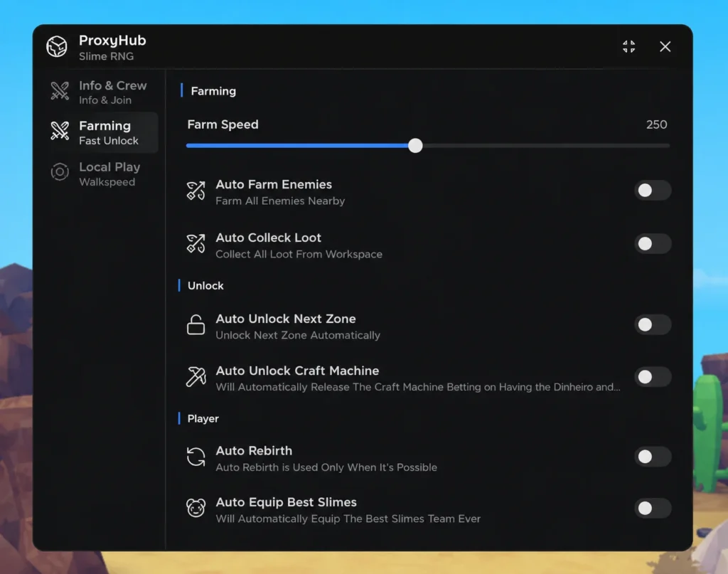Toggle Auto Unlock Next Zone on
Screen dimensions: 728x574
(653, 324)
